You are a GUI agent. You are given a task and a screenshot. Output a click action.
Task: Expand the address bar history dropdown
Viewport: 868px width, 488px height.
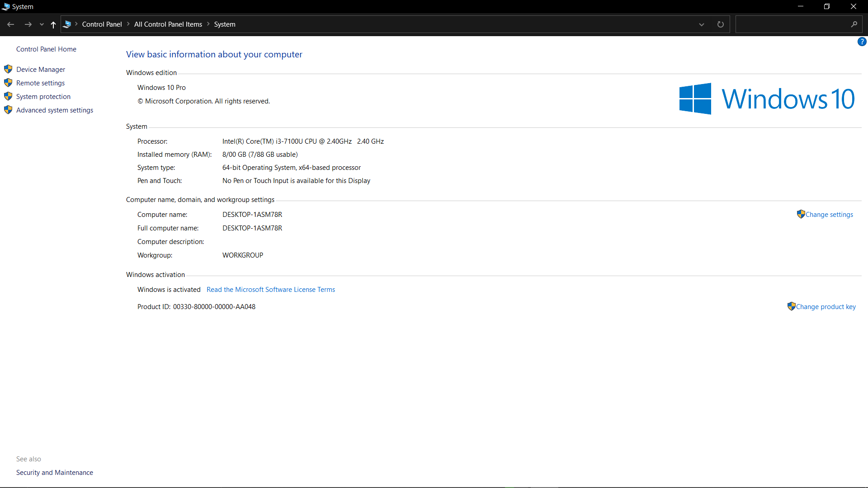pyautogui.click(x=702, y=24)
